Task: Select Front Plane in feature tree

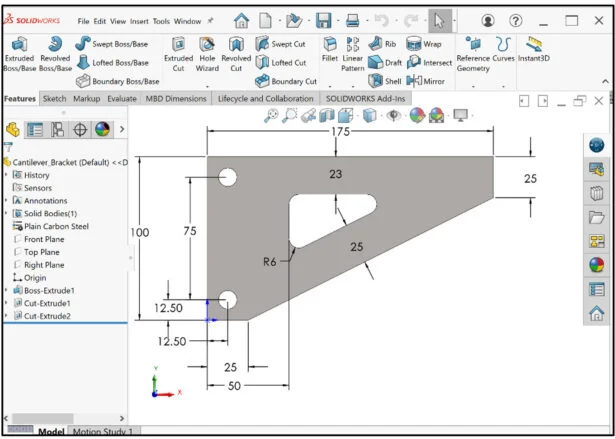Action: (x=43, y=239)
